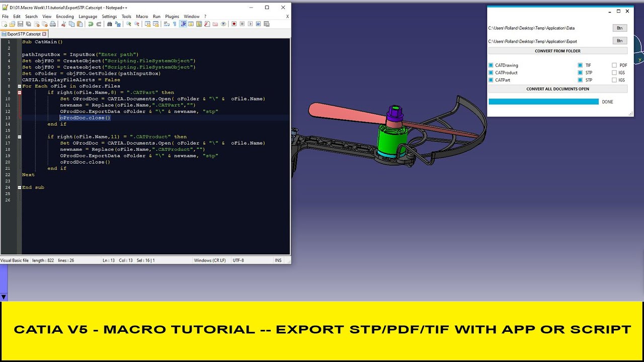Open the Document Map icon
The image size is (644, 362).
(x=199, y=24)
